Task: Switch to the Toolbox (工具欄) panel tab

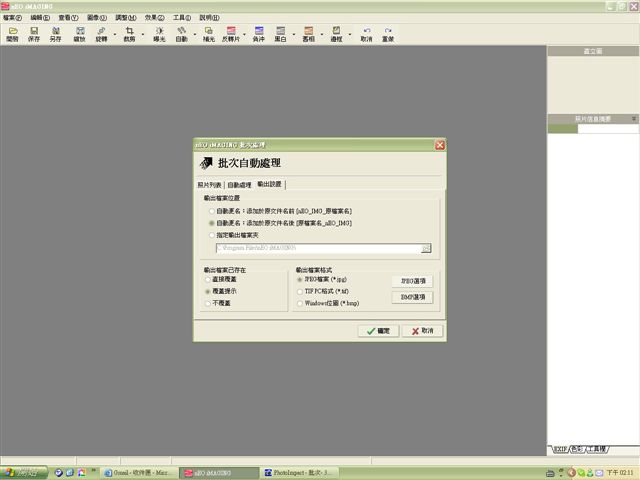Action: [597, 449]
